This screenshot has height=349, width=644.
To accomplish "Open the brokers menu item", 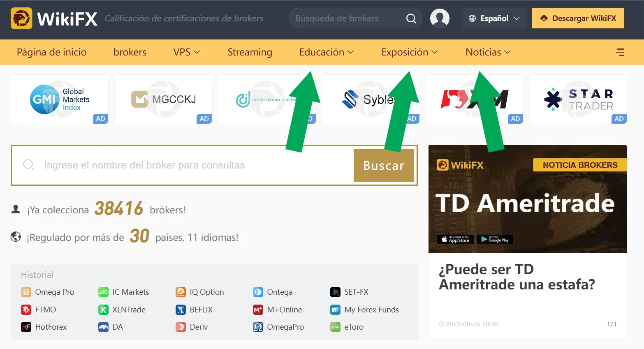I will (x=130, y=52).
